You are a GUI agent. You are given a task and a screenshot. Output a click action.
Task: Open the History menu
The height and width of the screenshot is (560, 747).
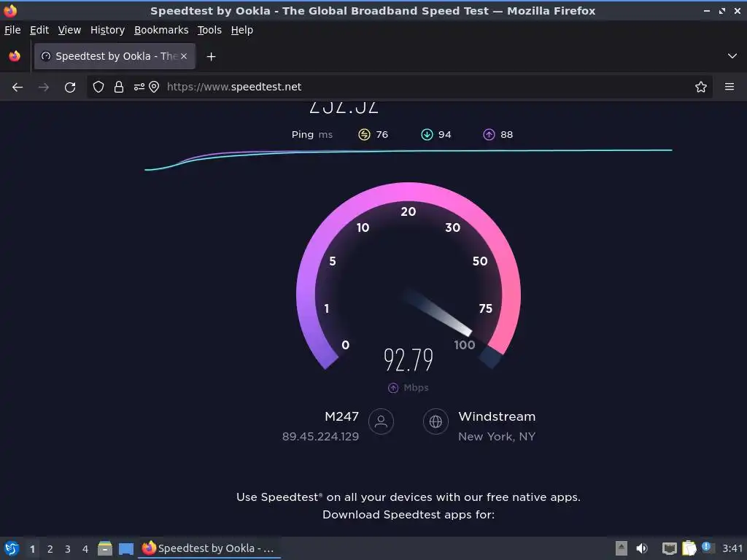pos(107,30)
